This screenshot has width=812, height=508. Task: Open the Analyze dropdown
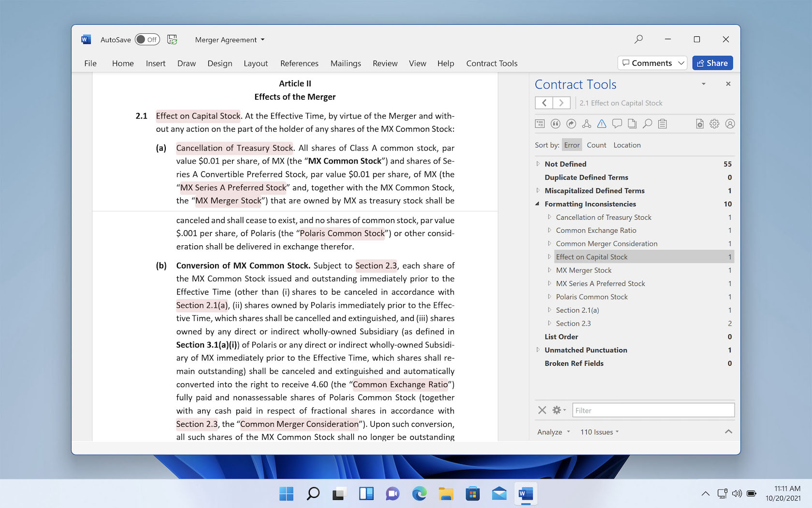coord(554,432)
